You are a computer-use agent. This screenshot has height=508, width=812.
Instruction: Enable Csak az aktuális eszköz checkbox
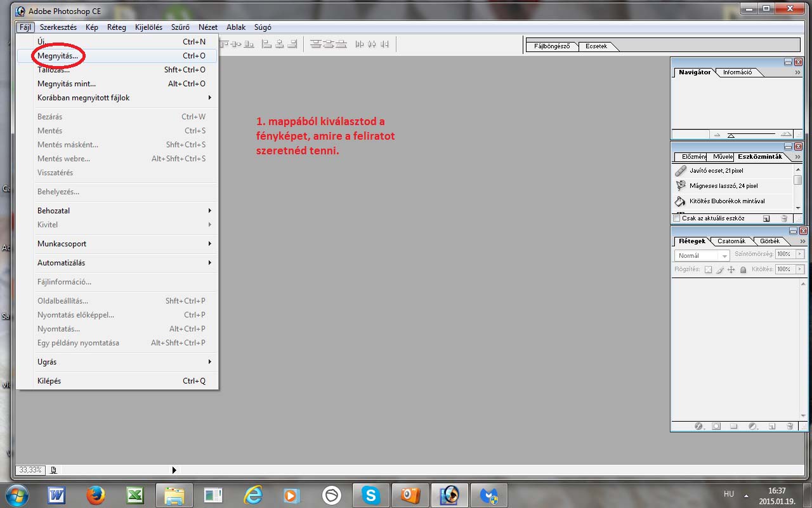677,218
